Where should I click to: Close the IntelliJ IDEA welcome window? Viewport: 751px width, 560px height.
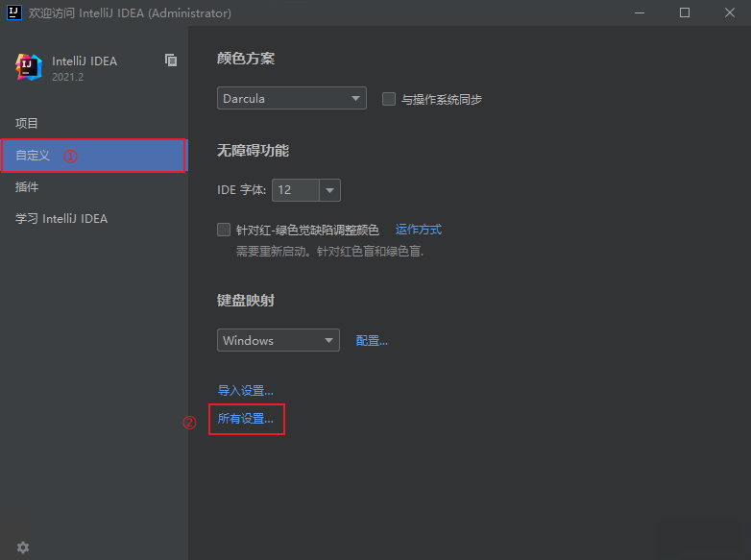pos(730,12)
